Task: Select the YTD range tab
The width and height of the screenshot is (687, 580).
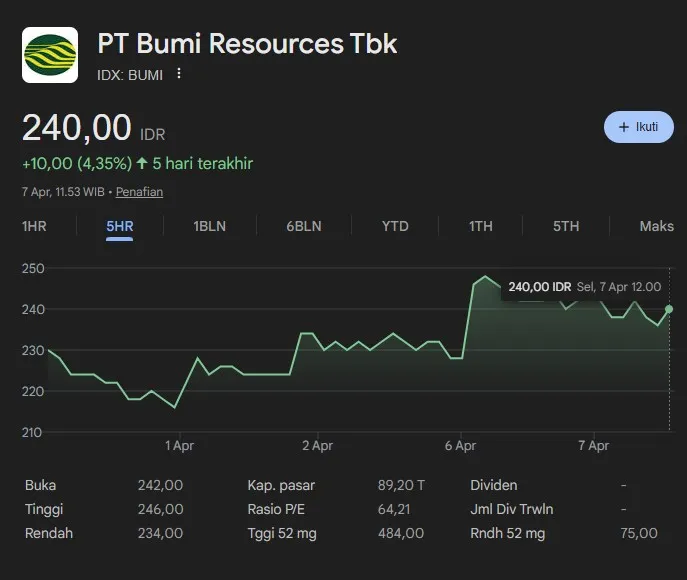Action: 395,226
